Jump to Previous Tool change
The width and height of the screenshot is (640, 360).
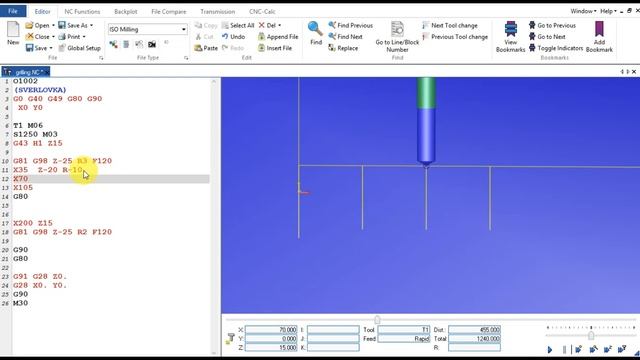click(x=455, y=37)
